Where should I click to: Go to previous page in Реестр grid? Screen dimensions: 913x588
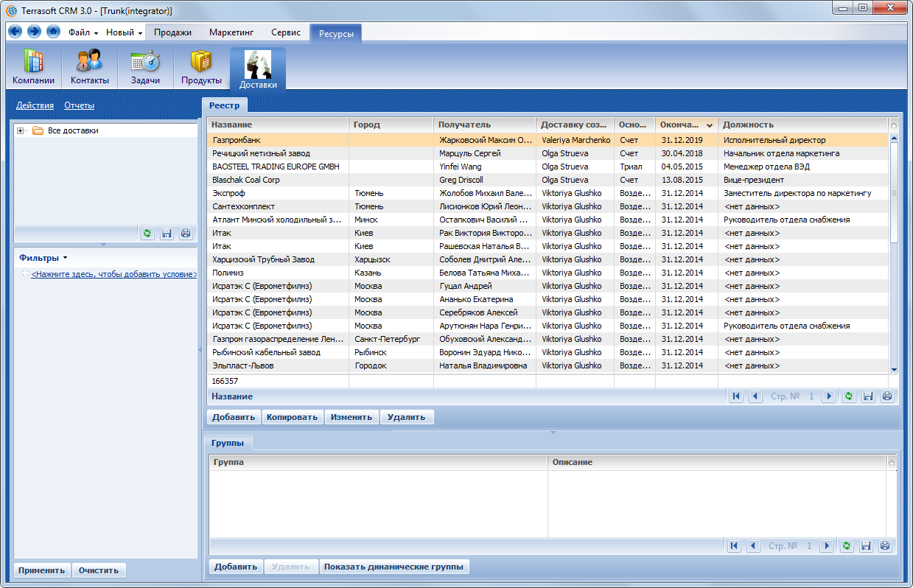(x=755, y=396)
